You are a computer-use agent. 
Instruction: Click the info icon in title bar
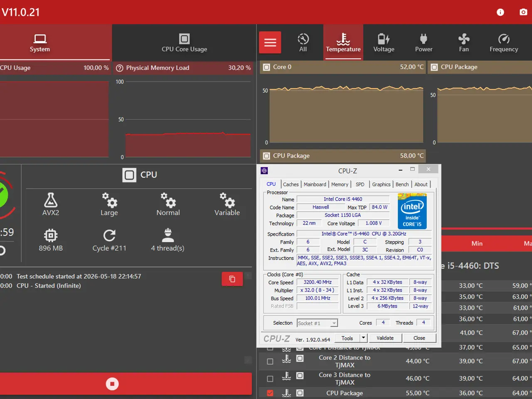[x=500, y=12]
